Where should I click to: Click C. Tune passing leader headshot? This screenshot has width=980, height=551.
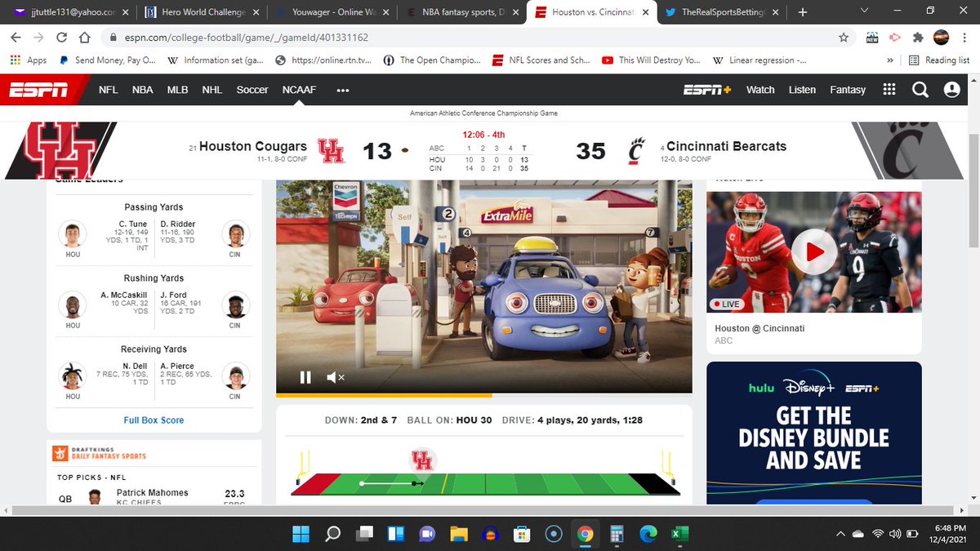click(x=73, y=235)
